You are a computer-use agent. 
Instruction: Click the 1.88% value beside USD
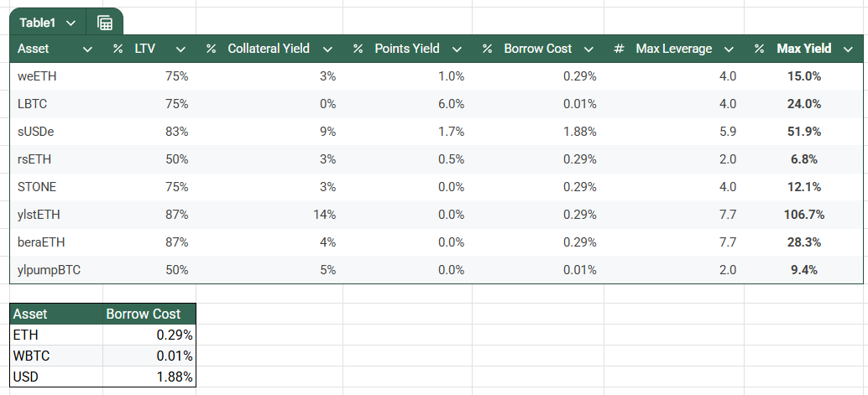pyautogui.click(x=175, y=377)
